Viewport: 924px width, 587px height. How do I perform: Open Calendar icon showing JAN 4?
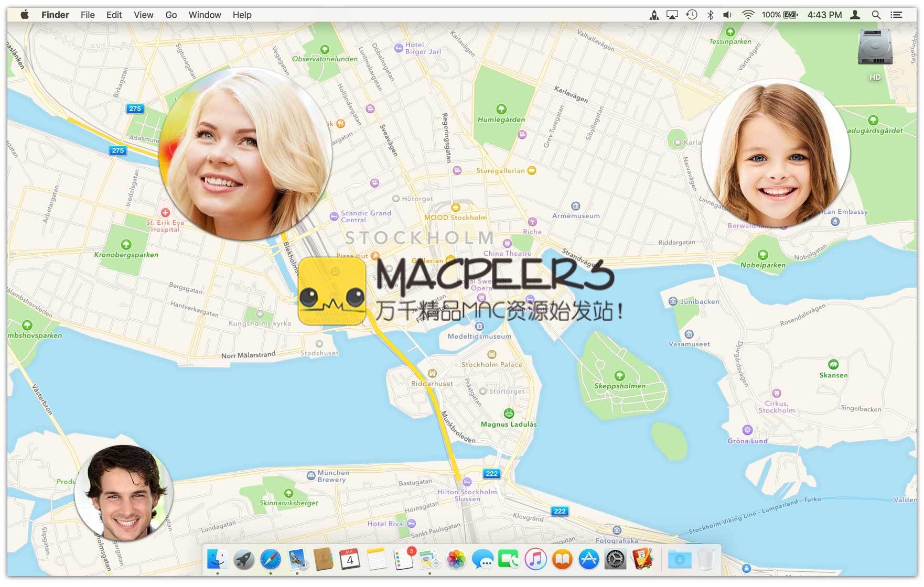pos(350,559)
